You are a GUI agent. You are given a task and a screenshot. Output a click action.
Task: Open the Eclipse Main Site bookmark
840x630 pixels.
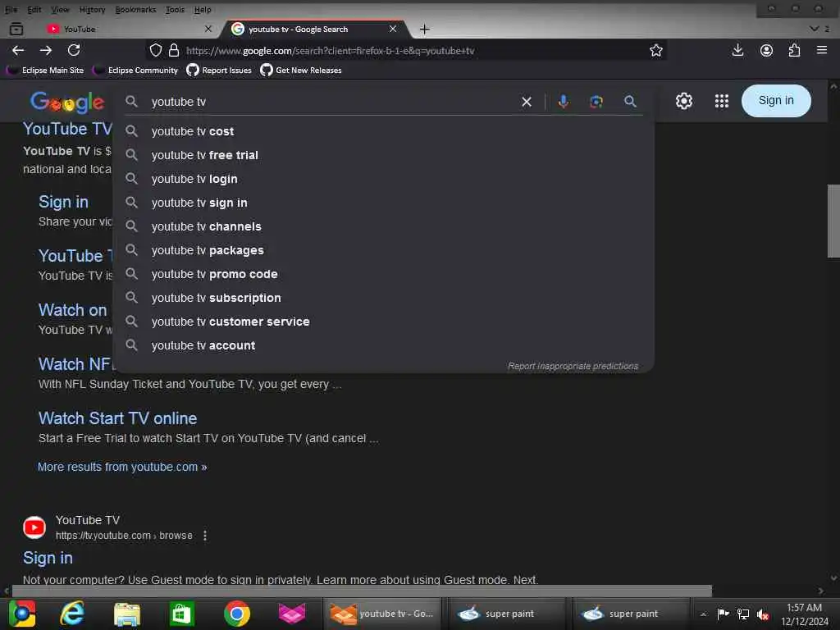(46, 71)
